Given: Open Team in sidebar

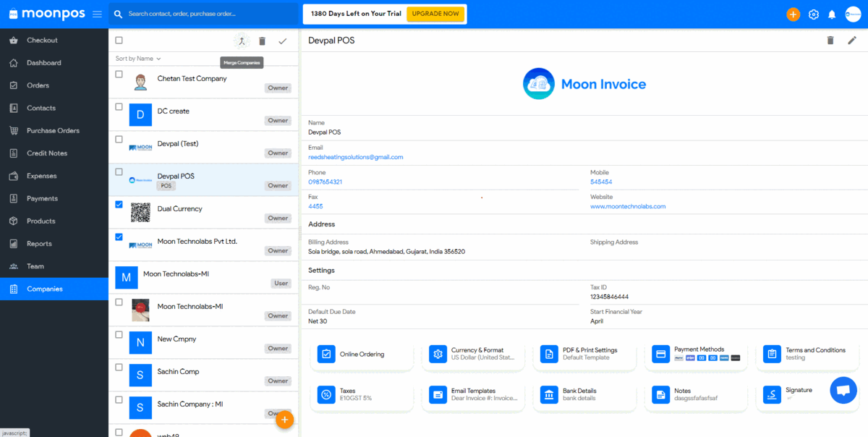Looking at the screenshot, I should (x=54, y=266).
